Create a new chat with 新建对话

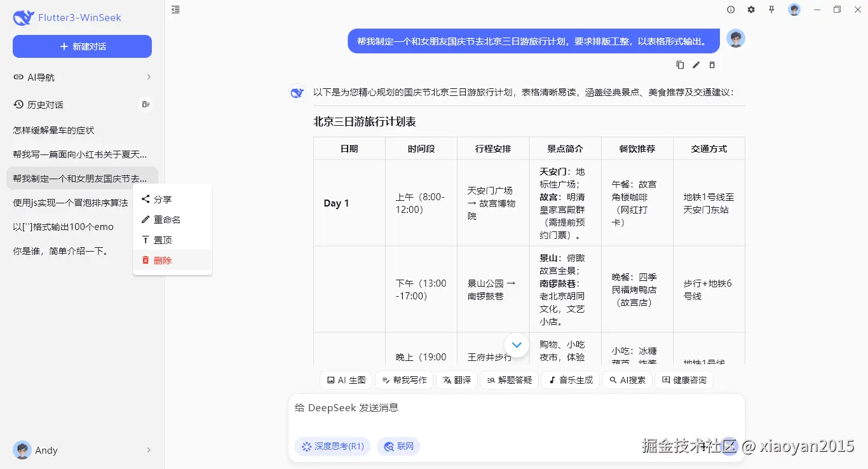click(x=82, y=46)
